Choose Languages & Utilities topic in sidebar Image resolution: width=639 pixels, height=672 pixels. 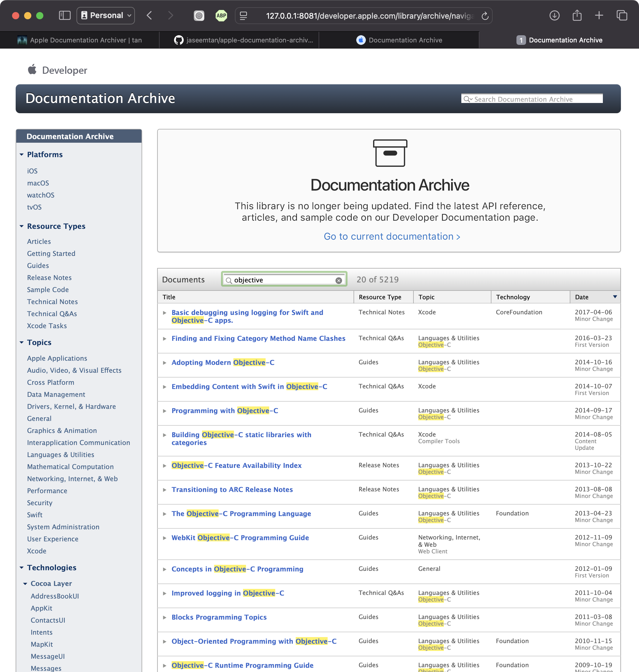61,455
